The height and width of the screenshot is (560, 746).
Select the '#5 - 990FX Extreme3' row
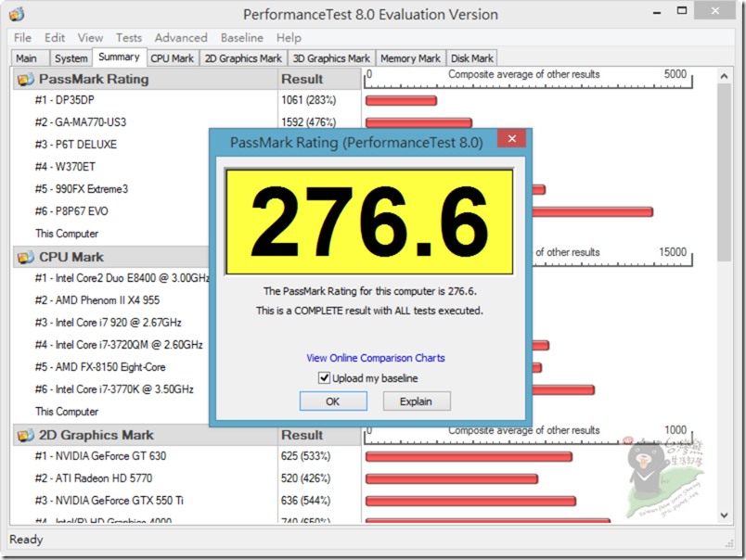point(82,189)
